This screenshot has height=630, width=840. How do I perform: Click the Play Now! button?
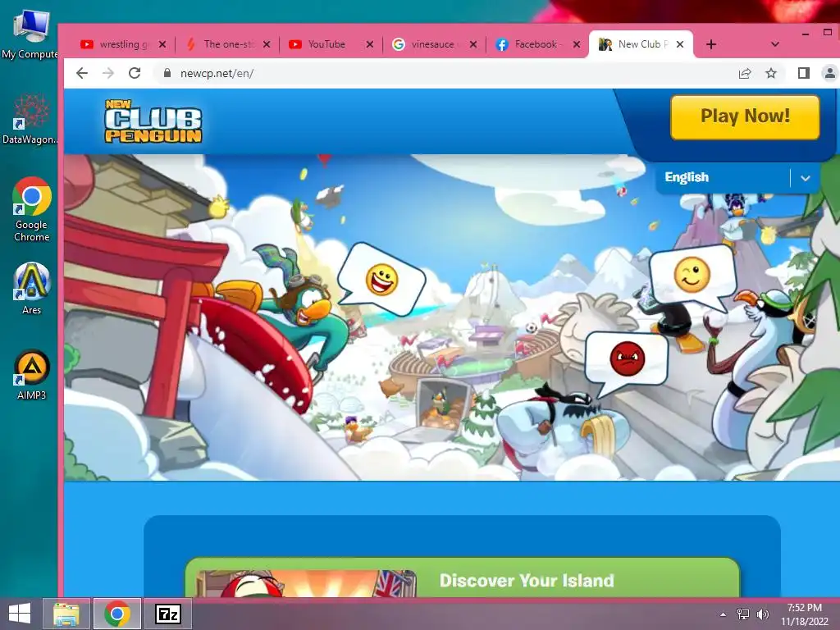[x=745, y=116]
